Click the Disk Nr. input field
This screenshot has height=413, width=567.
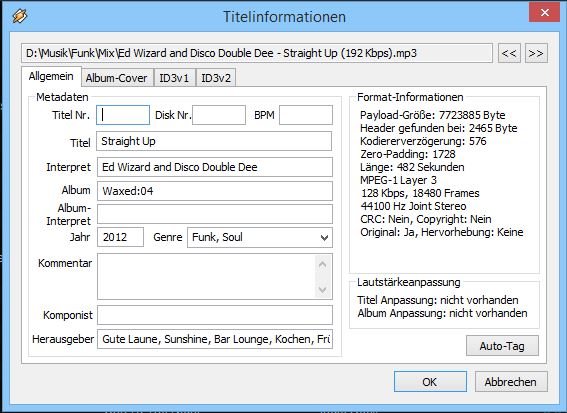pyautogui.click(x=219, y=115)
